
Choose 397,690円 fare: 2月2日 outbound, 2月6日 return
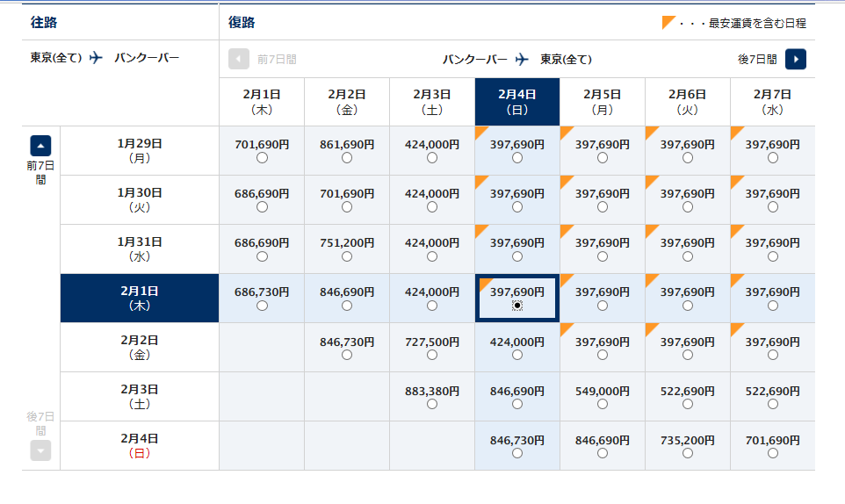(688, 355)
